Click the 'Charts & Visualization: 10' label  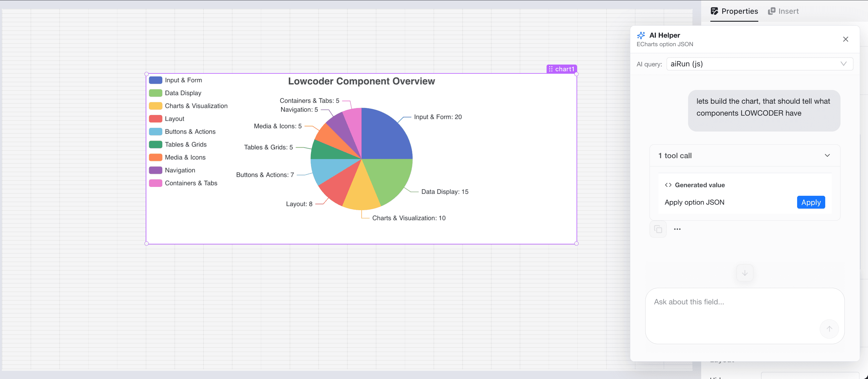click(x=409, y=218)
